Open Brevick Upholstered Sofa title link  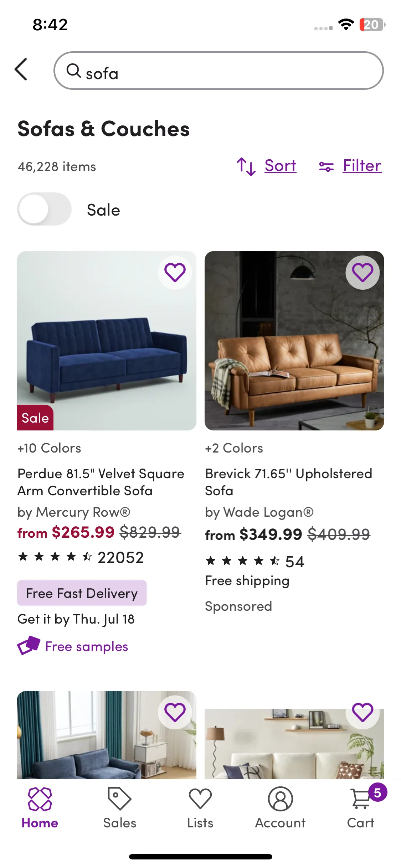(289, 482)
